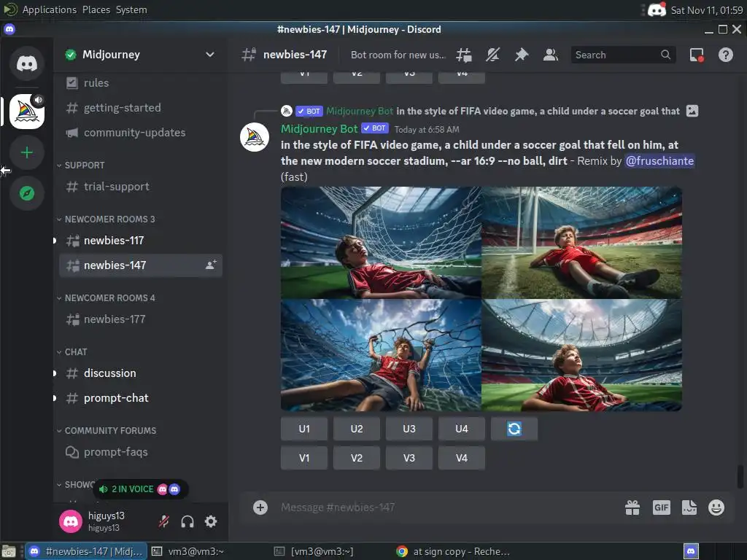The image size is (747, 560).
Task: Add a server with the plus icon
Action: point(27,152)
